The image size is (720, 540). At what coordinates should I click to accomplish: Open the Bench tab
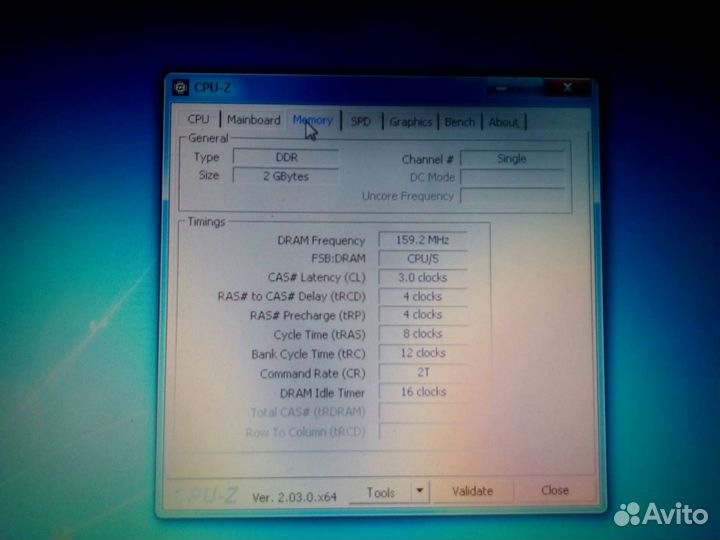click(x=459, y=122)
